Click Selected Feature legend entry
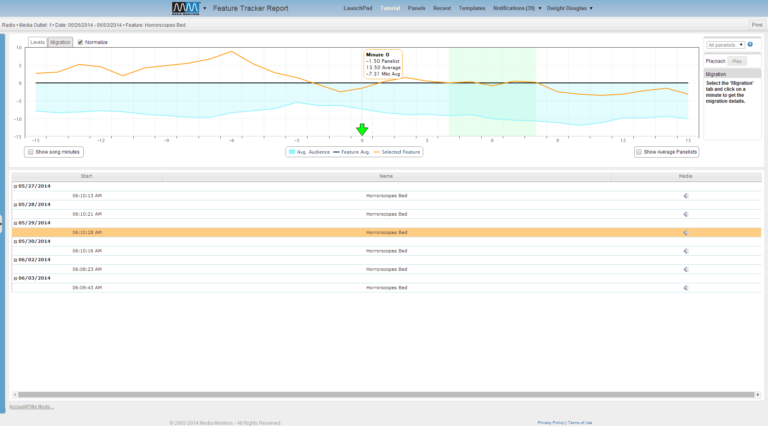 pos(397,152)
